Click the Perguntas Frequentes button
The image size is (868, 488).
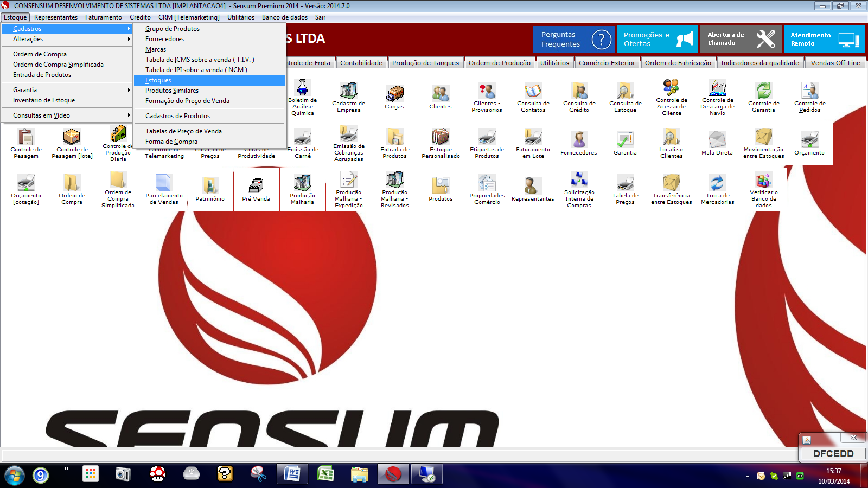pyautogui.click(x=574, y=39)
